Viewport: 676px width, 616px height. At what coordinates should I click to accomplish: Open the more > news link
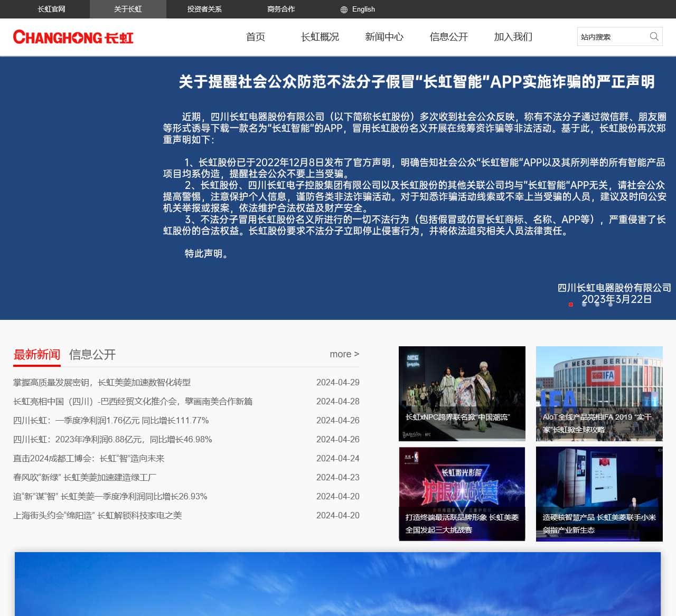pos(344,354)
